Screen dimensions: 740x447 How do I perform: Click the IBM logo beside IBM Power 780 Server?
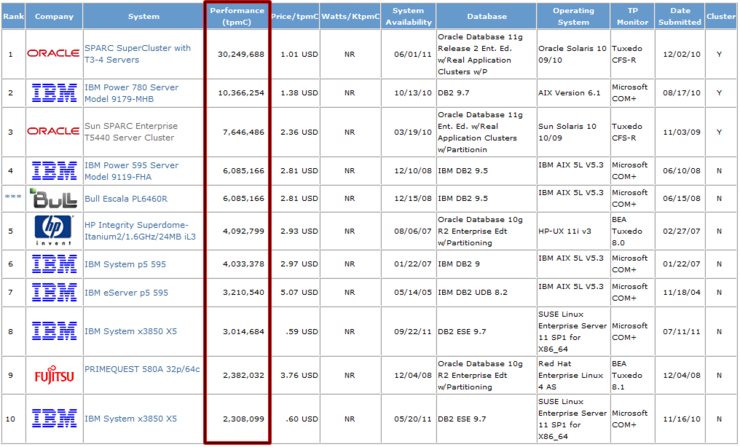(54, 93)
